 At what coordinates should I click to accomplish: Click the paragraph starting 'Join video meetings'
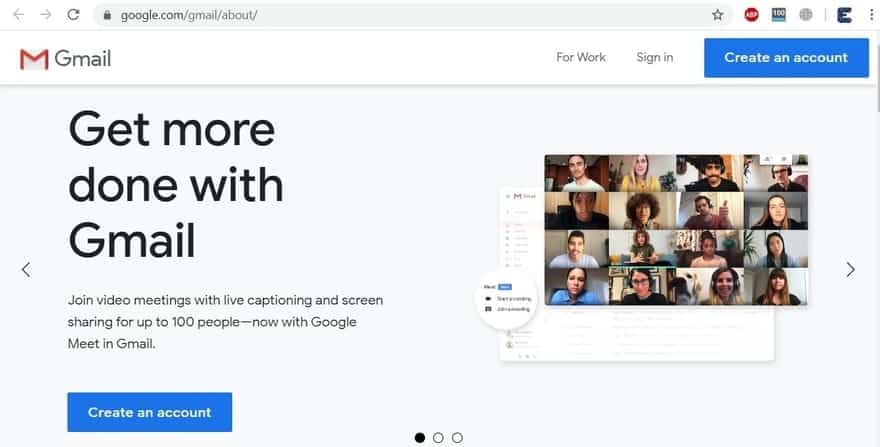pos(225,322)
